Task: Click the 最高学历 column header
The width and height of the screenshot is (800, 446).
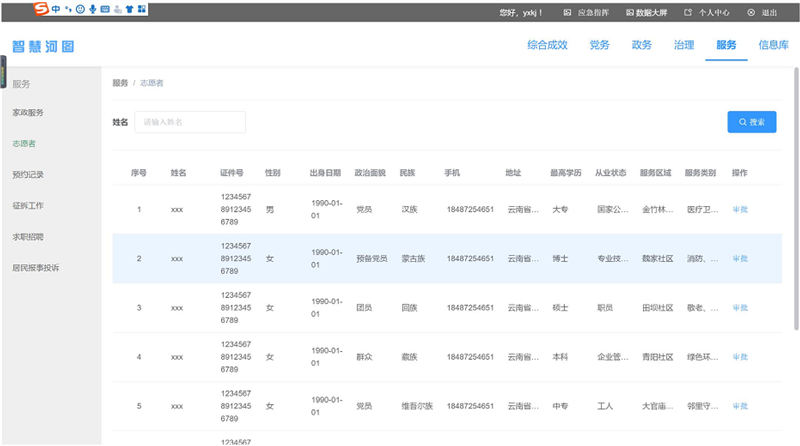Action: click(x=566, y=173)
